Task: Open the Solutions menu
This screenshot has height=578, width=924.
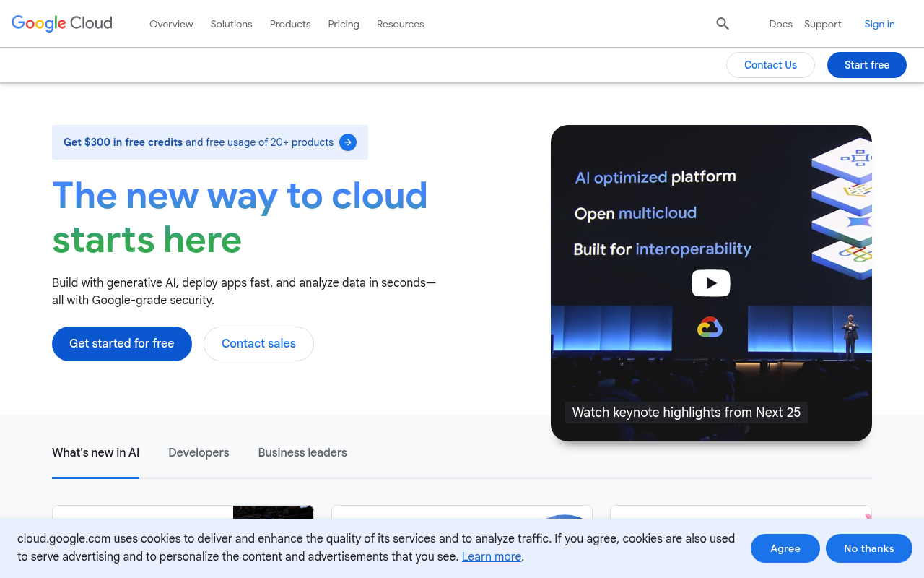Action: pyautogui.click(x=231, y=24)
